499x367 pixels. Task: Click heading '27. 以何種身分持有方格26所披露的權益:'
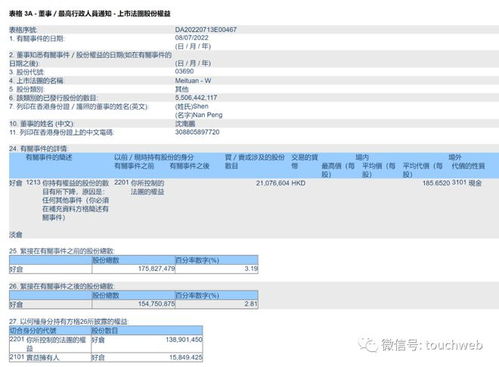click(68, 321)
